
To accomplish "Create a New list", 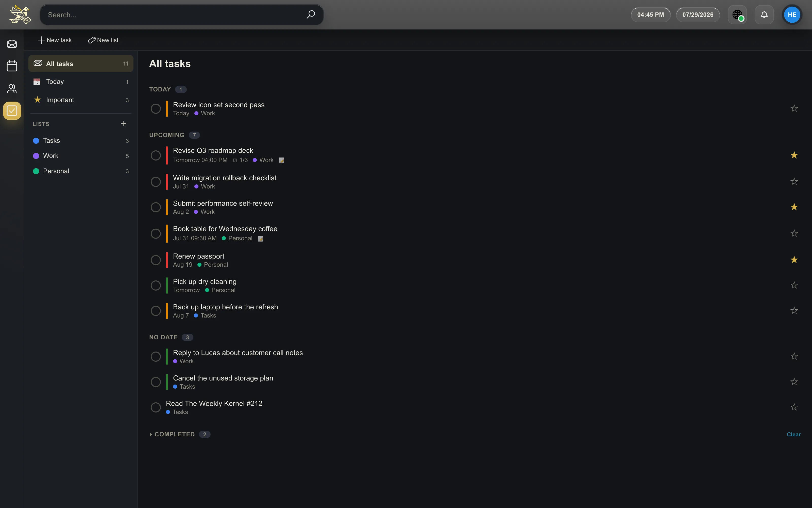I will tap(103, 40).
